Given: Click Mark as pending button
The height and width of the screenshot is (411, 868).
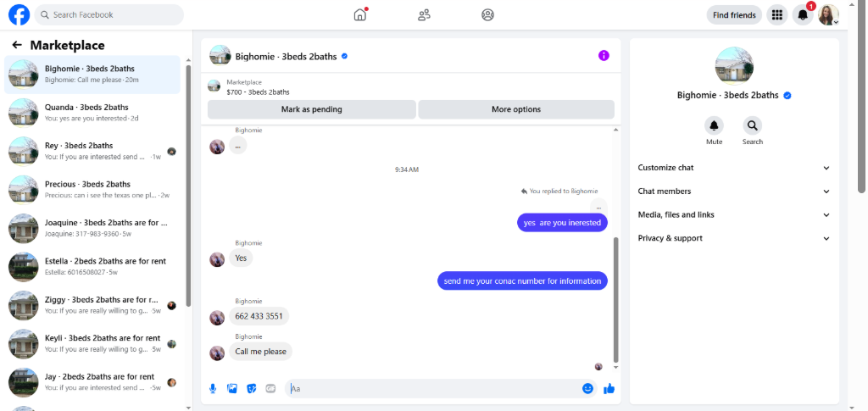Looking at the screenshot, I should pyautogui.click(x=312, y=109).
